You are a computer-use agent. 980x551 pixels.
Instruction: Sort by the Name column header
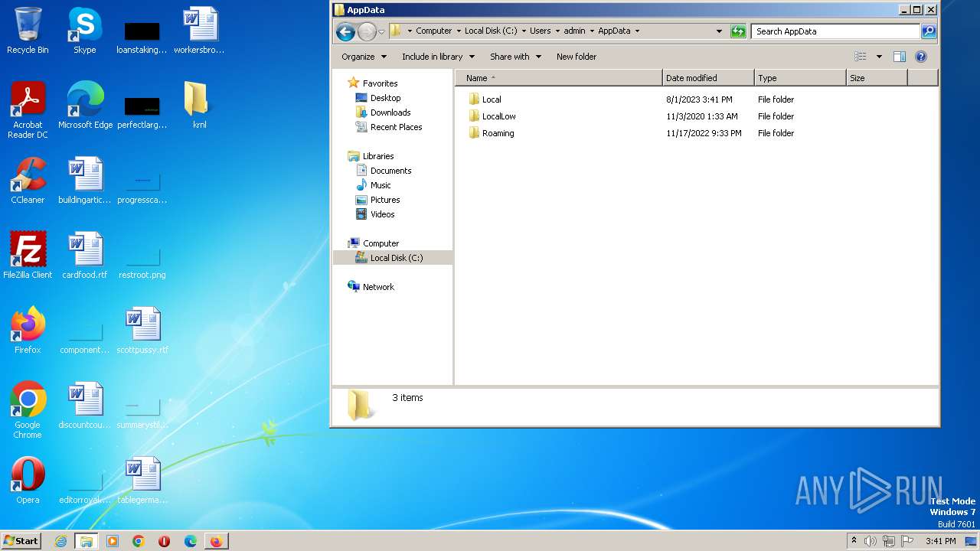pos(559,78)
